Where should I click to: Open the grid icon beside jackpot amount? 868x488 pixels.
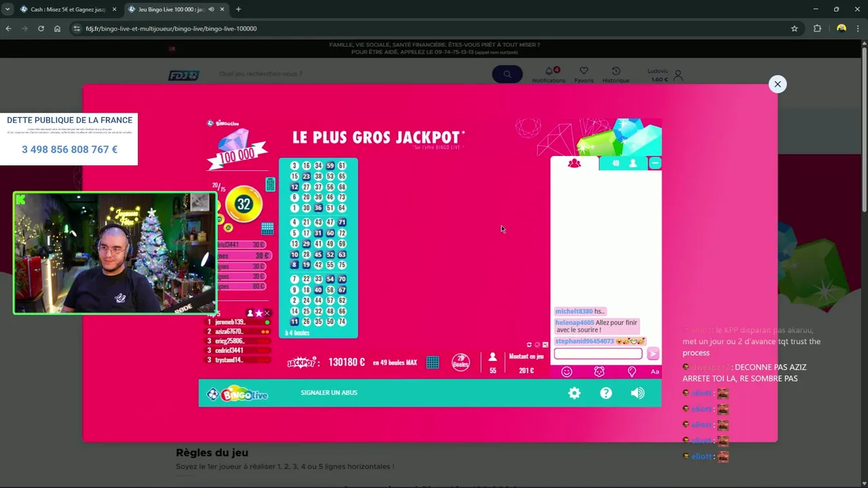pos(433,363)
